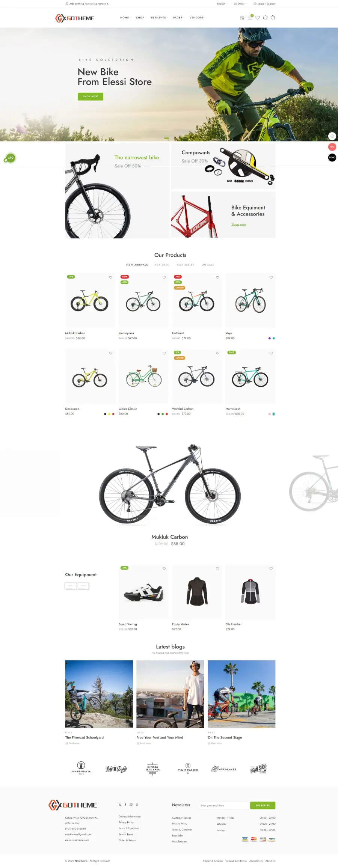Select the purple color swatch for Vaya
The image size is (338, 868).
pyautogui.click(x=269, y=338)
